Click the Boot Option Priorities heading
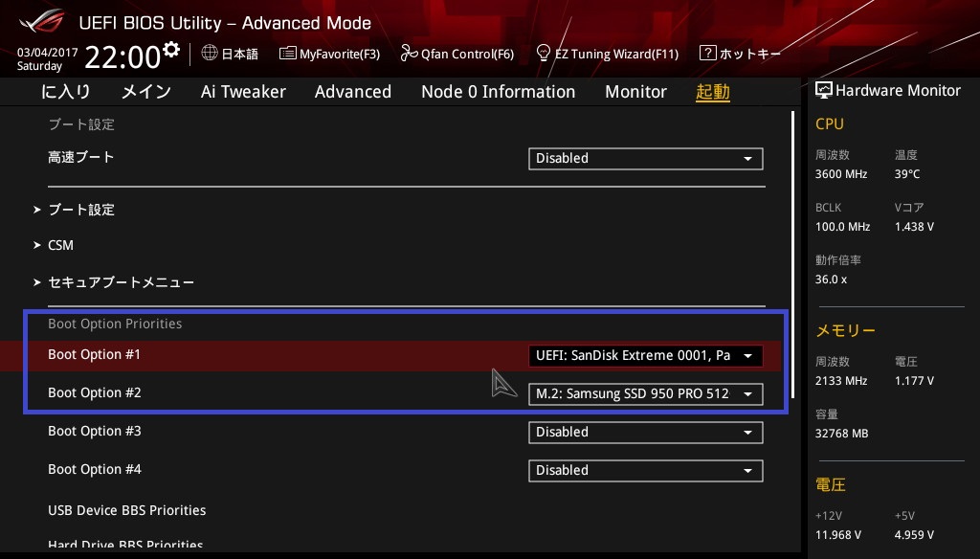 [115, 324]
